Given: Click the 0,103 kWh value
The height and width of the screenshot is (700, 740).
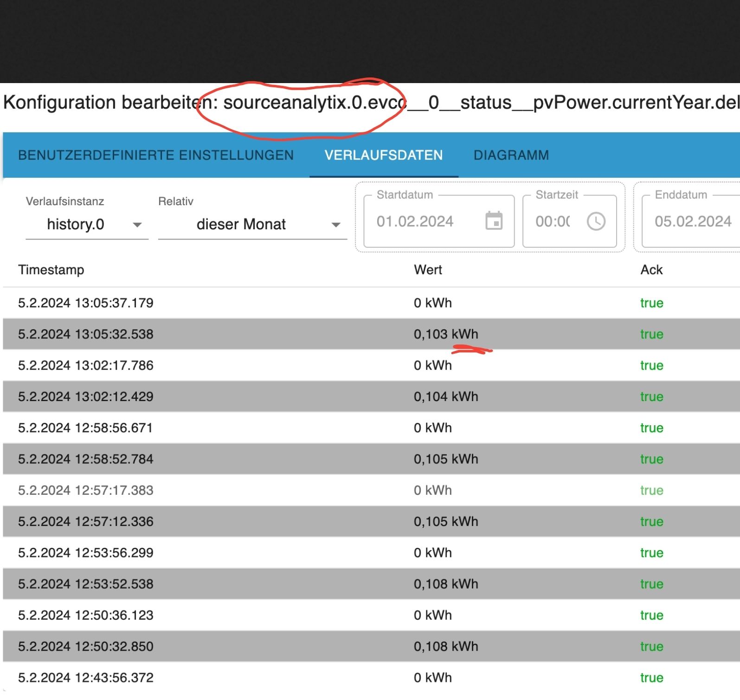Looking at the screenshot, I should coord(446,334).
